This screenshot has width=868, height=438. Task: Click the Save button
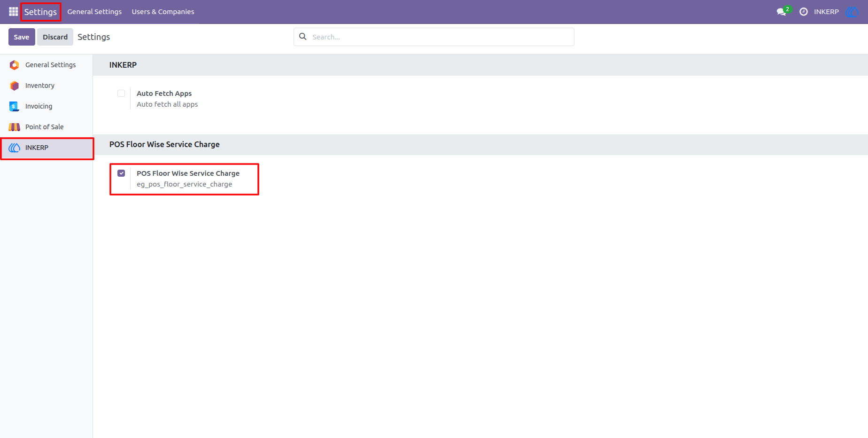[x=22, y=37]
